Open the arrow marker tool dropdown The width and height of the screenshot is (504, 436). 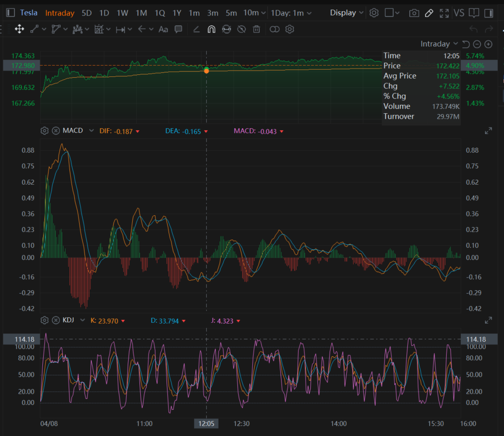(151, 29)
